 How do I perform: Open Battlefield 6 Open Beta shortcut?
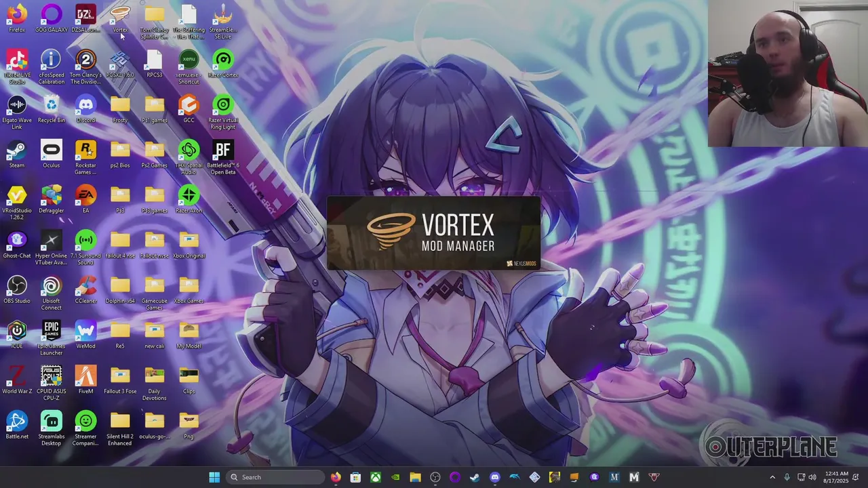point(223,158)
